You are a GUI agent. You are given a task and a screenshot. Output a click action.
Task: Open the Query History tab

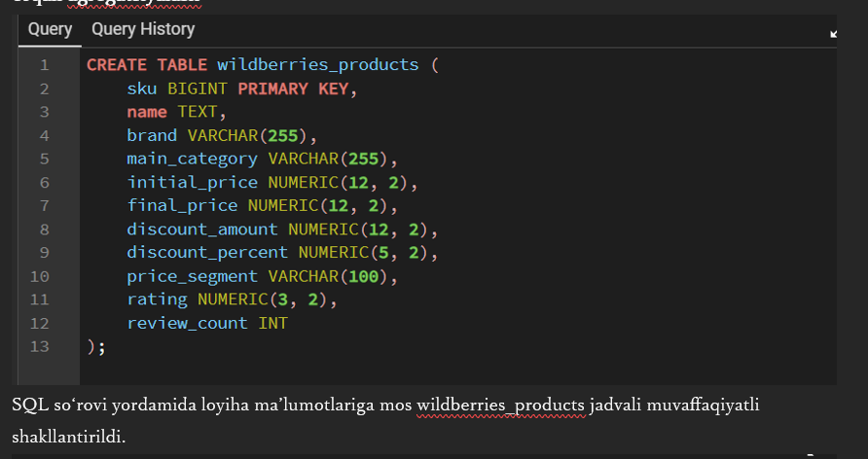143,29
